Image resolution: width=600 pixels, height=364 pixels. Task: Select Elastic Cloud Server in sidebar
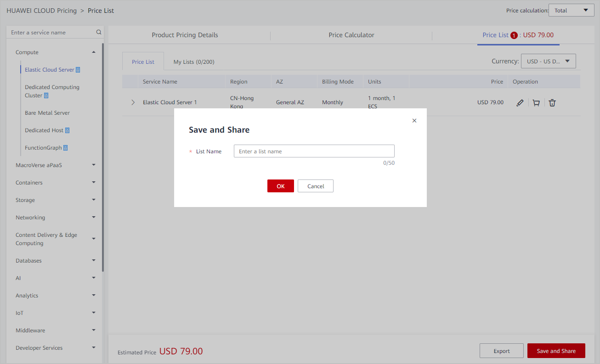tap(50, 70)
